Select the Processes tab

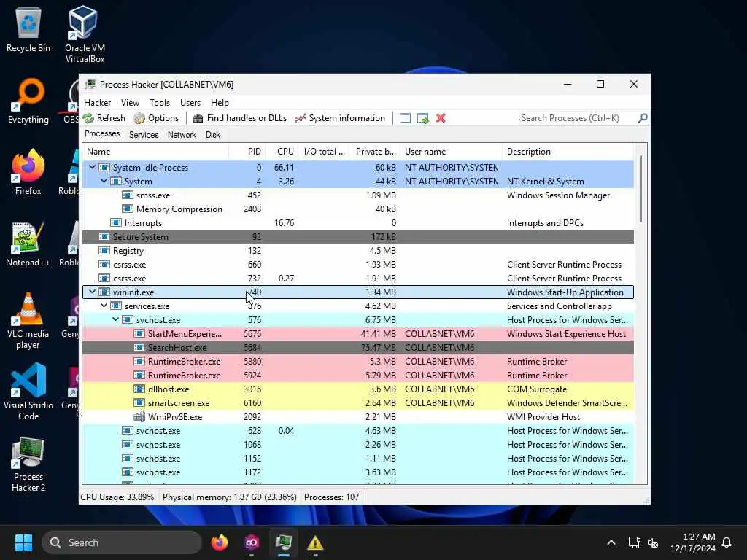[x=102, y=134]
